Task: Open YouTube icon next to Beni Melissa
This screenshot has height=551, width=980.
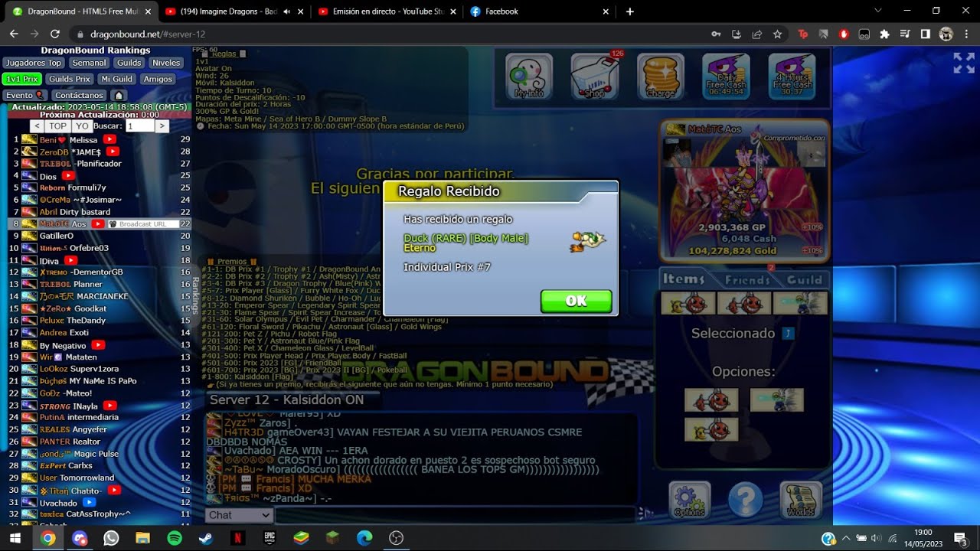Action: tap(109, 139)
